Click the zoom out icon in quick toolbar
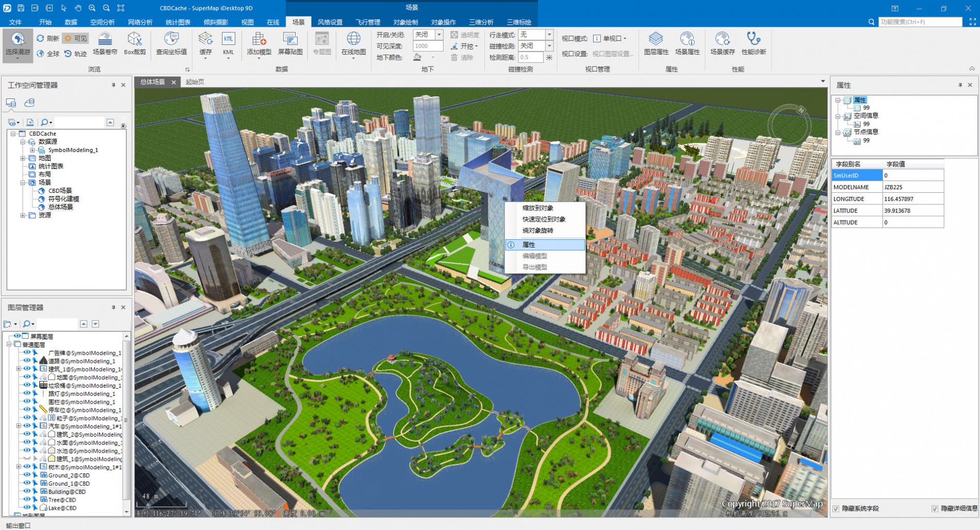980x530 pixels. tap(106, 8)
